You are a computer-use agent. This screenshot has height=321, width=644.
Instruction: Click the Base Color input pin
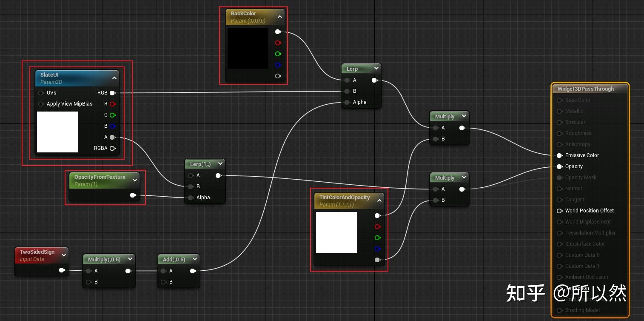click(559, 100)
